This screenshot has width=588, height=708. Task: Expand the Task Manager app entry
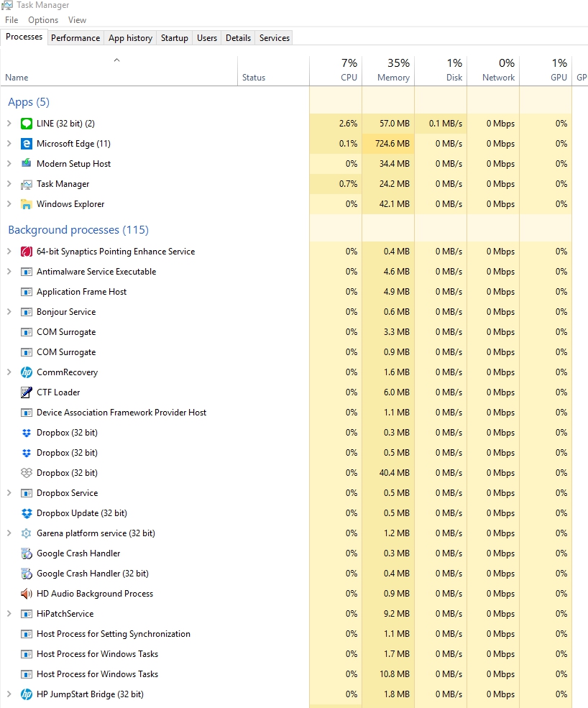pos(9,184)
